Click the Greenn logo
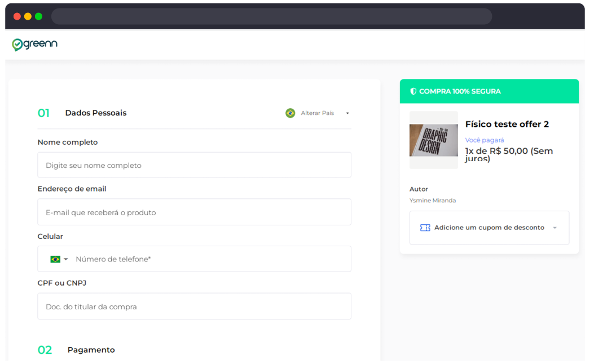590x364 pixels. (x=34, y=44)
